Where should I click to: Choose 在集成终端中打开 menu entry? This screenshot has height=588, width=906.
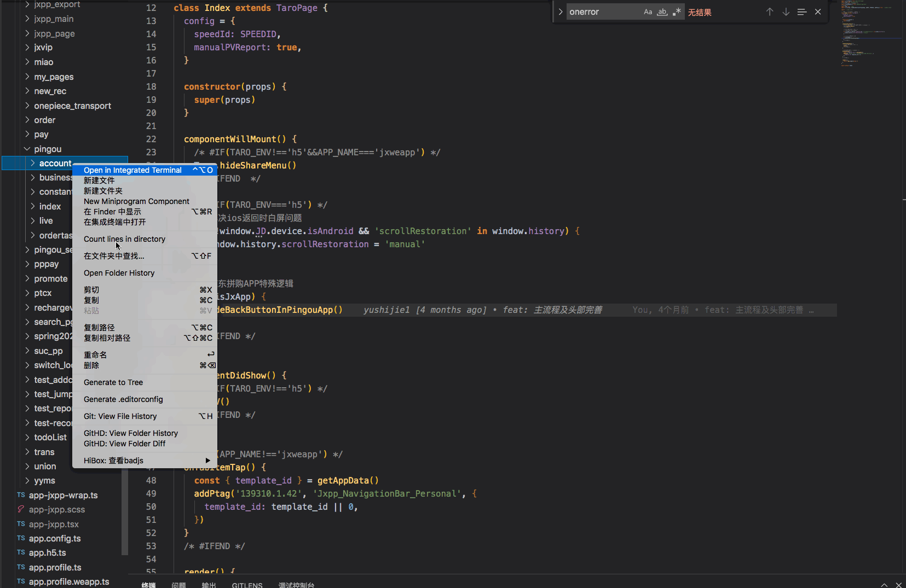click(x=145, y=222)
